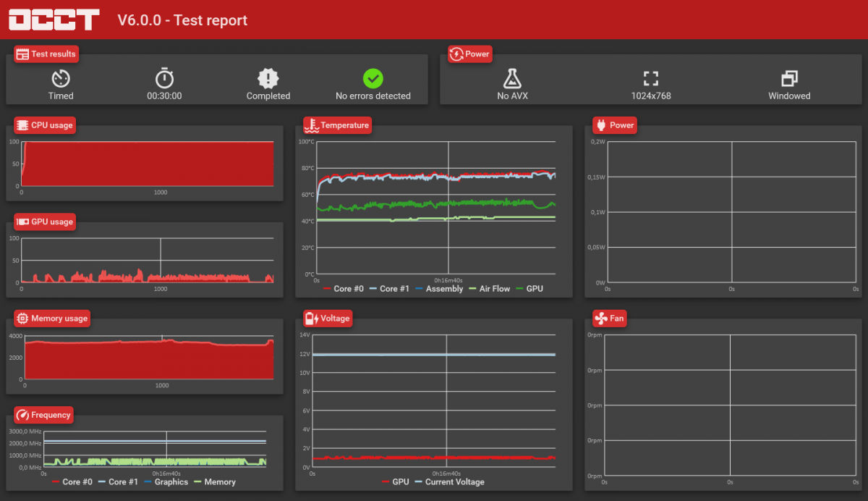Toggle GPU series in Voltage legend
This screenshot has width=868, height=501.
(394, 482)
